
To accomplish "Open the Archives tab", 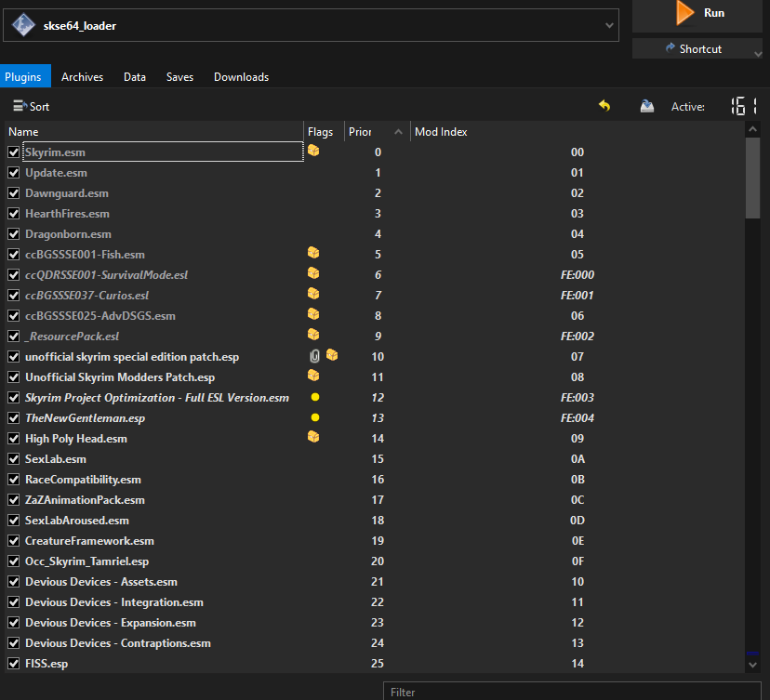I will (x=82, y=77).
